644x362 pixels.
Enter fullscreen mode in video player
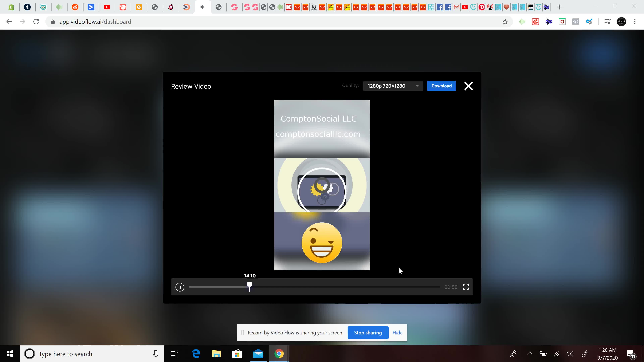pyautogui.click(x=466, y=287)
